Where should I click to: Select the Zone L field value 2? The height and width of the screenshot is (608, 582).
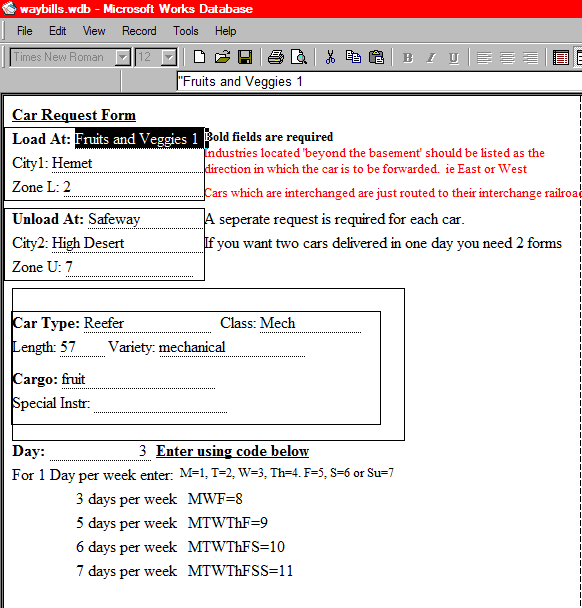133,187
